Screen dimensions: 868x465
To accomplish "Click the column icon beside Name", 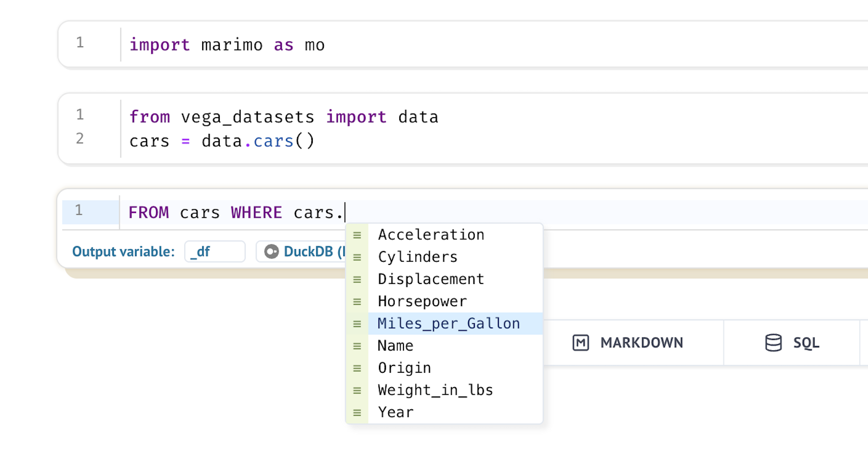I will 357,346.
